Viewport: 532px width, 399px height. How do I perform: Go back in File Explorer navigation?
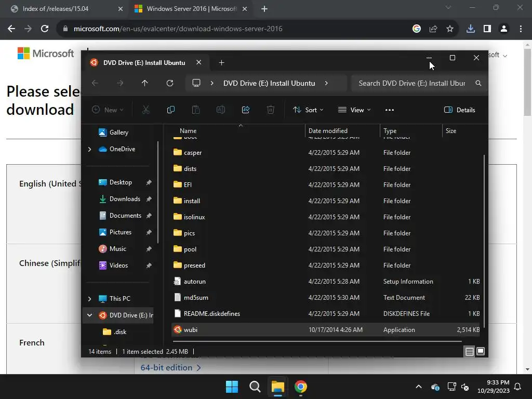click(95, 83)
